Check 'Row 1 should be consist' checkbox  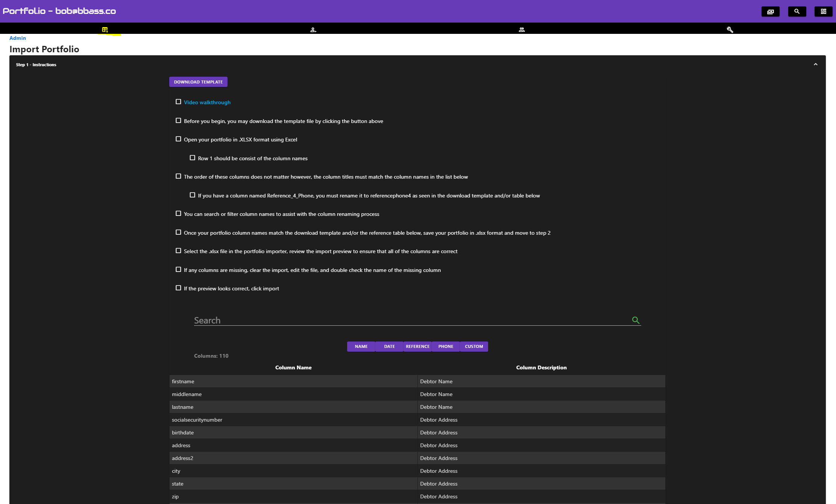click(x=193, y=158)
